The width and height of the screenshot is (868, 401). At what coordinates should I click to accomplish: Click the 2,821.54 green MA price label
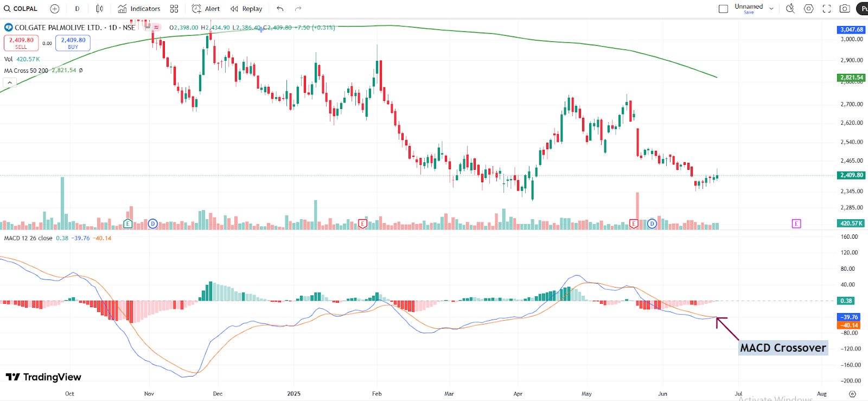(x=852, y=78)
